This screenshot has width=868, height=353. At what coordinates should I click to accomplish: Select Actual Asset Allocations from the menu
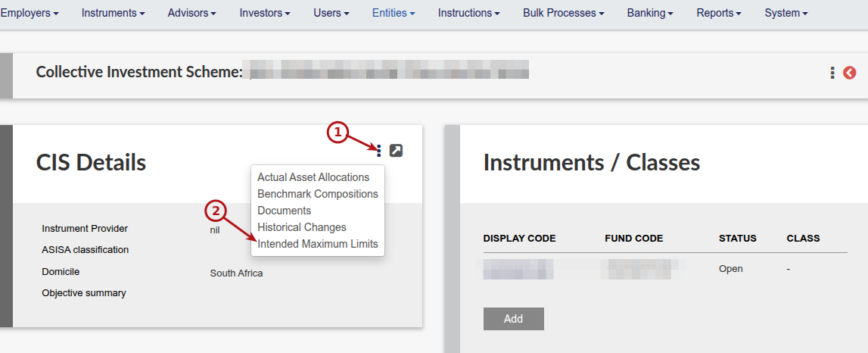313,177
